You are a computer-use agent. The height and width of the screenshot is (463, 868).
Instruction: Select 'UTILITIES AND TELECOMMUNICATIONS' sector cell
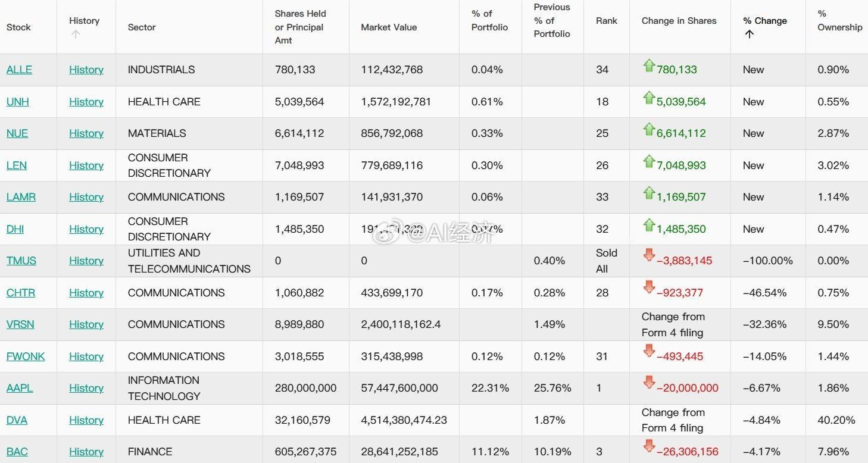189,261
